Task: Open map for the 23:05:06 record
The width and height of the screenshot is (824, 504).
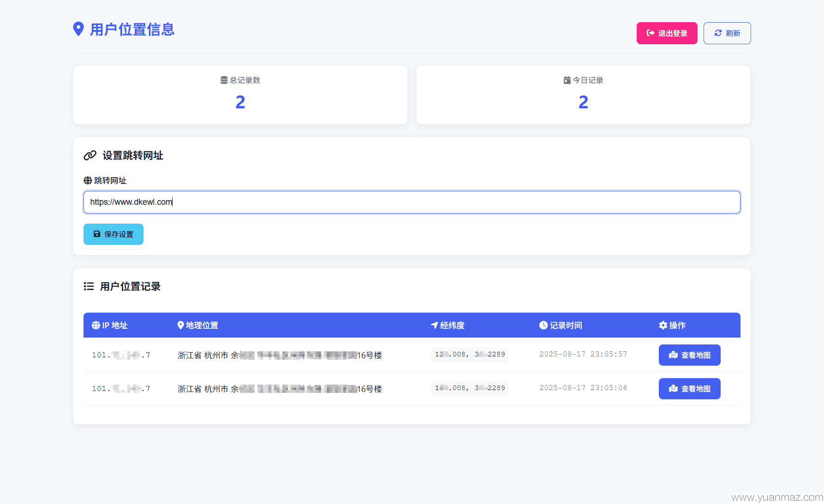Action: [x=689, y=389]
